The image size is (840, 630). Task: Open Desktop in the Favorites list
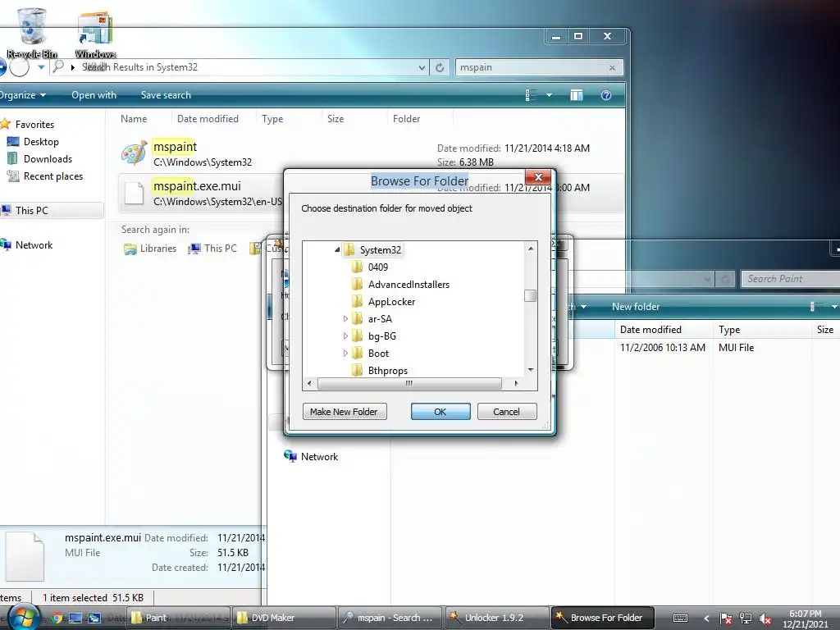[41, 141]
